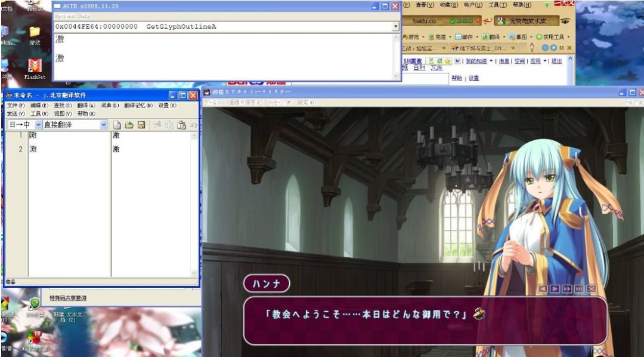Open 翻译(A) menu in translation software

pyautogui.click(x=86, y=106)
